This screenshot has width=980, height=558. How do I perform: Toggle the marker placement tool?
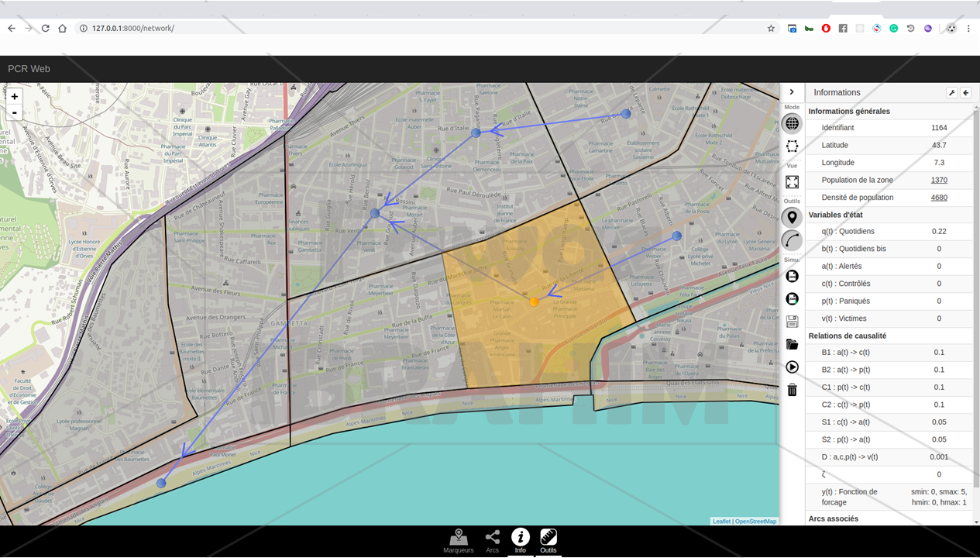tap(792, 218)
